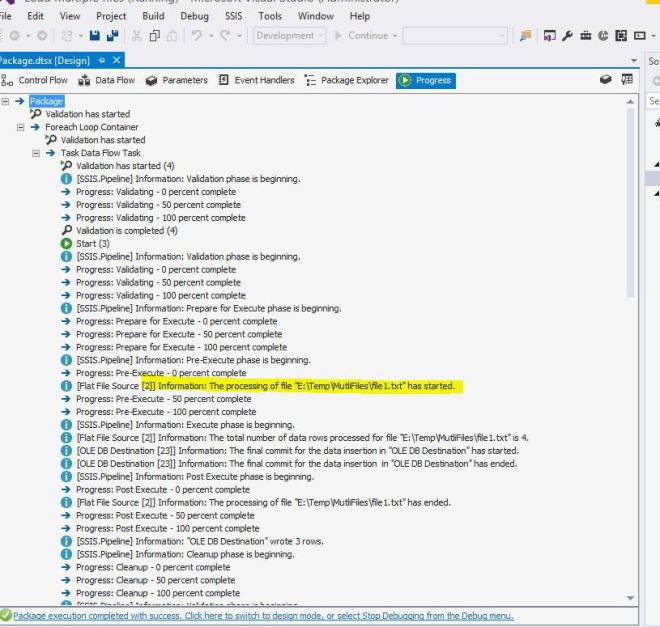Viewport: 660px width, 627px height.
Task: Click info icon beside highlighted file1.txt started message
Action: 67,385
